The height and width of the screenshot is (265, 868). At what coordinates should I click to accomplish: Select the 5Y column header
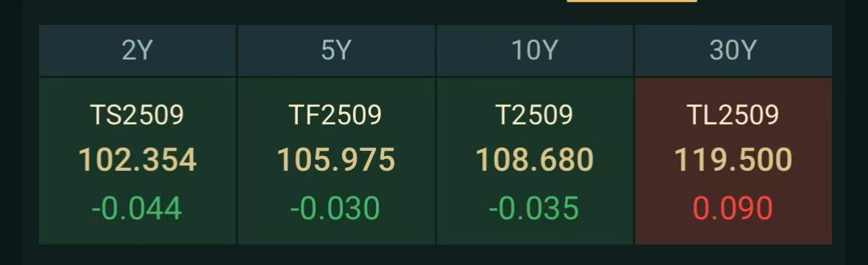click(x=337, y=51)
